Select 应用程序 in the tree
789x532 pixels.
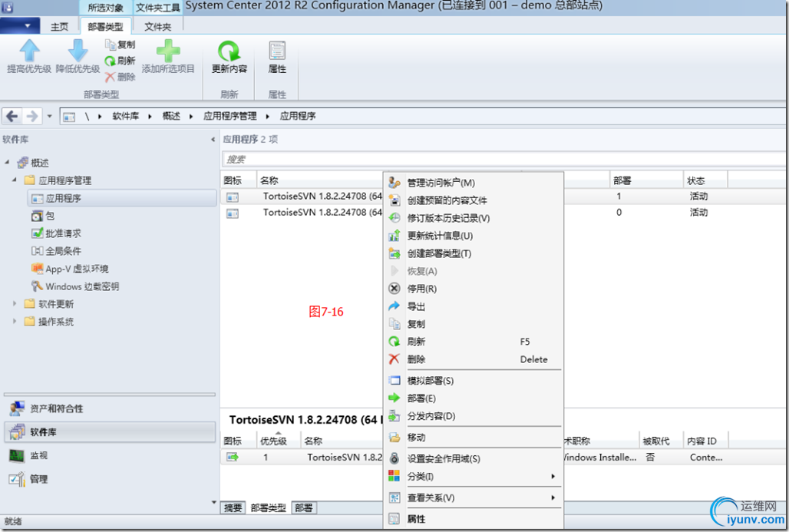pos(122,198)
